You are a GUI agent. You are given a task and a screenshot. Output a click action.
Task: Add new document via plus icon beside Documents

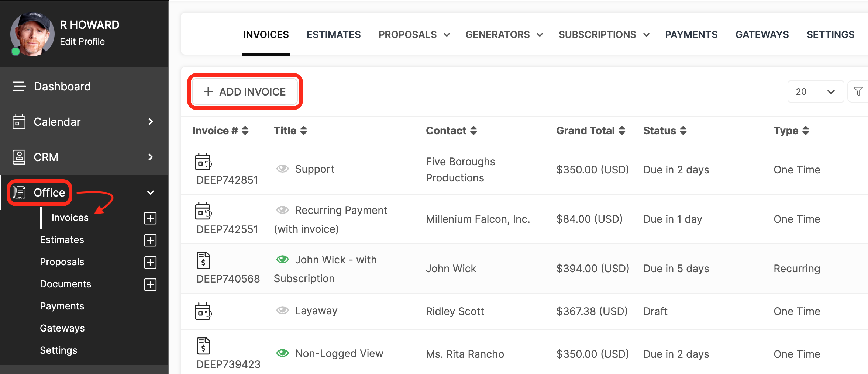coord(150,284)
